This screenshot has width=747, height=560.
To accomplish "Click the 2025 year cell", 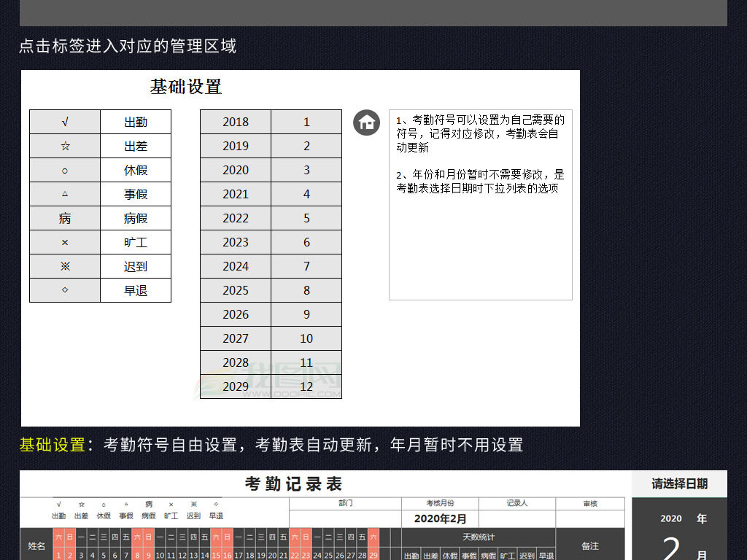I will pyautogui.click(x=236, y=290).
